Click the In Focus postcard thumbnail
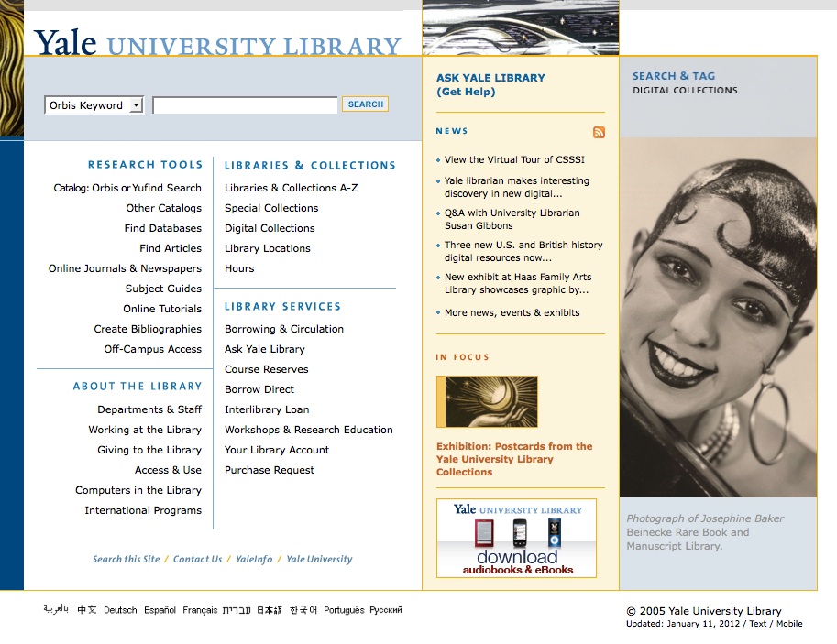837x644 pixels. [487, 401]
